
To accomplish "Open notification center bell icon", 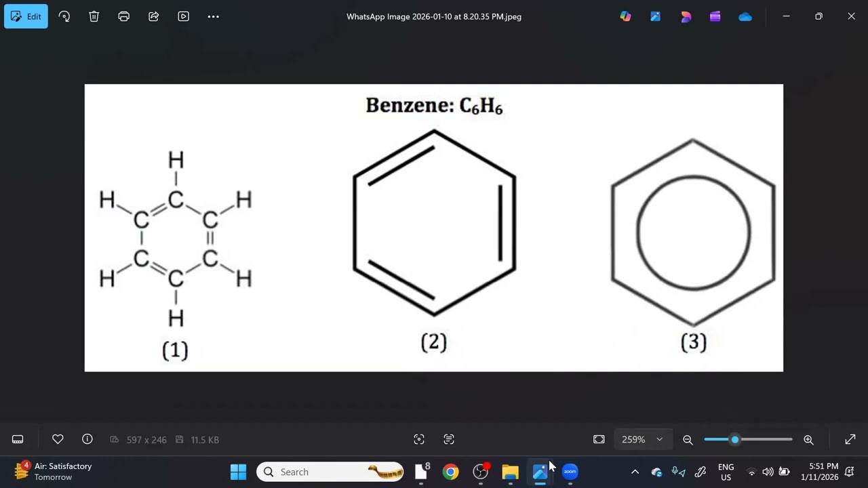I will [x=850, y=472].
